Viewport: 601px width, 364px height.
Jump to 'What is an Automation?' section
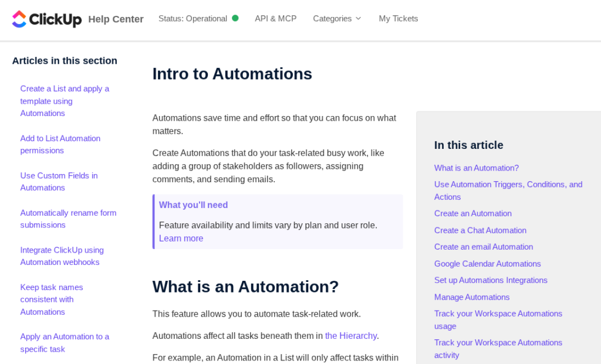point(477,168)
